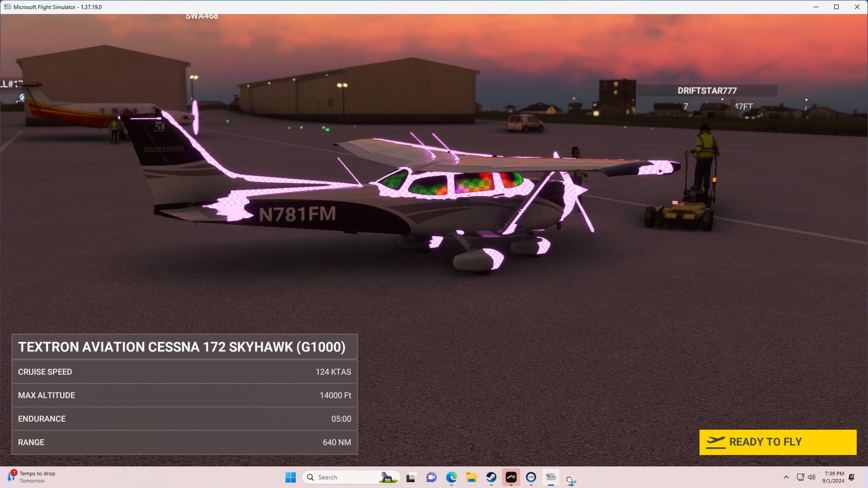This screenshot has height=488, width=868.
Task: Launch Steam from the taskbar
Action: coord(491,477)
